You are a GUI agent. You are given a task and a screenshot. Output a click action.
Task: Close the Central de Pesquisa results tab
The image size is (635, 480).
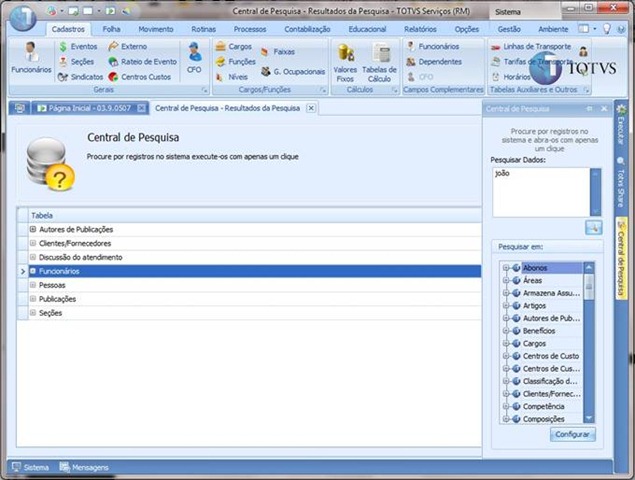[311, 108]
